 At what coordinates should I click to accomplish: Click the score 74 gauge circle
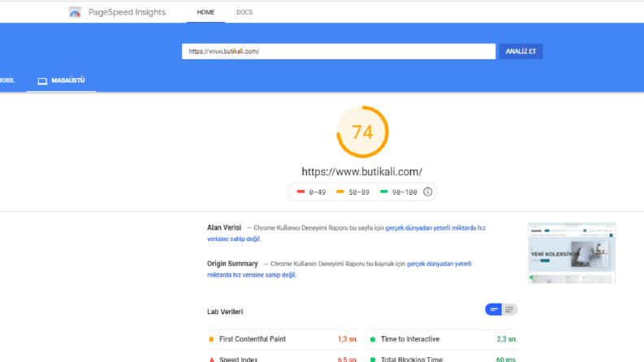362,131
